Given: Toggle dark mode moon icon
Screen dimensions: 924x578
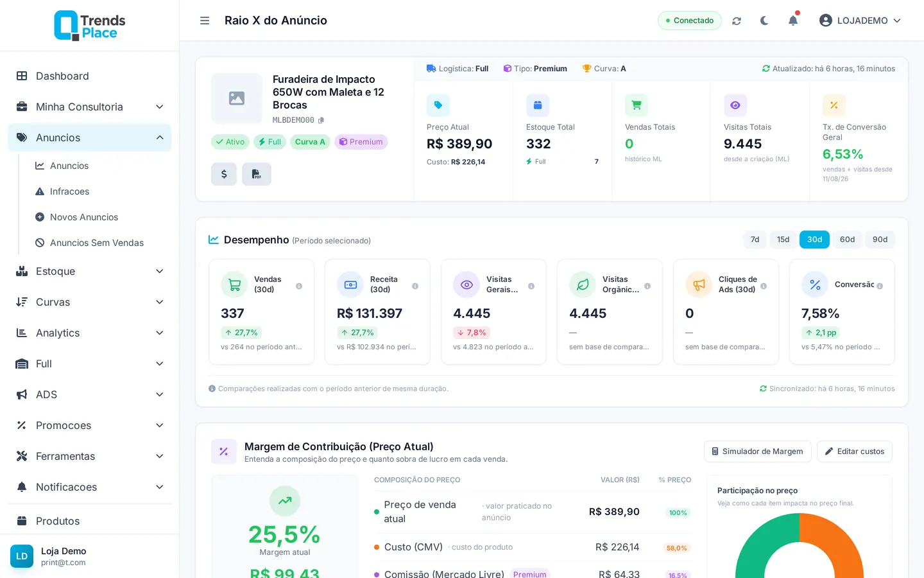Looking at the screenshot, I should [764, 21].
